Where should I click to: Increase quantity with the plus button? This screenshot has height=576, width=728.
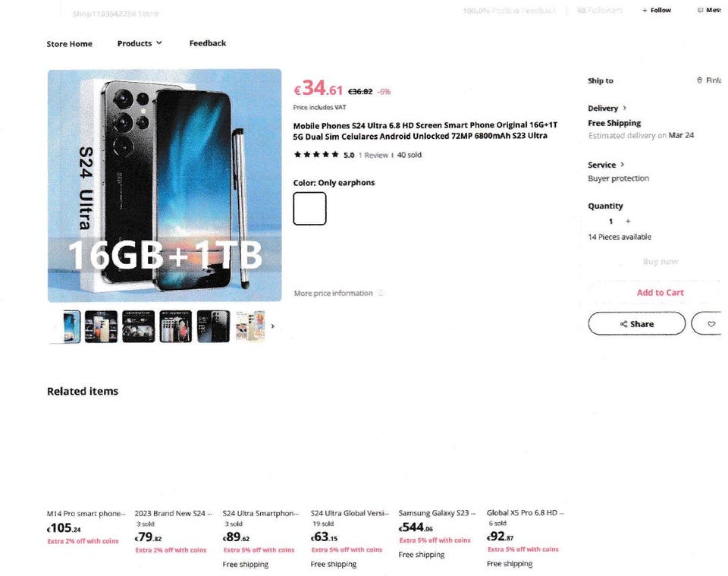point(628,221)
